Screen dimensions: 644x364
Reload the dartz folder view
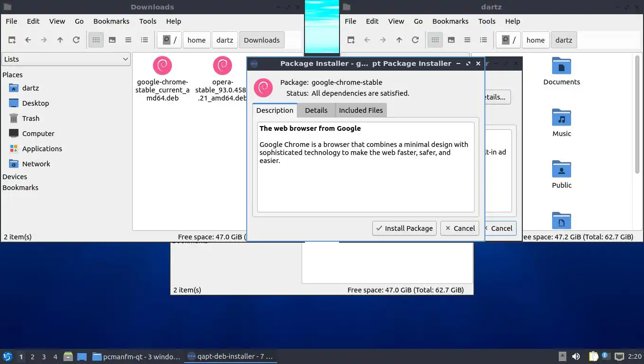click(415, 40)
